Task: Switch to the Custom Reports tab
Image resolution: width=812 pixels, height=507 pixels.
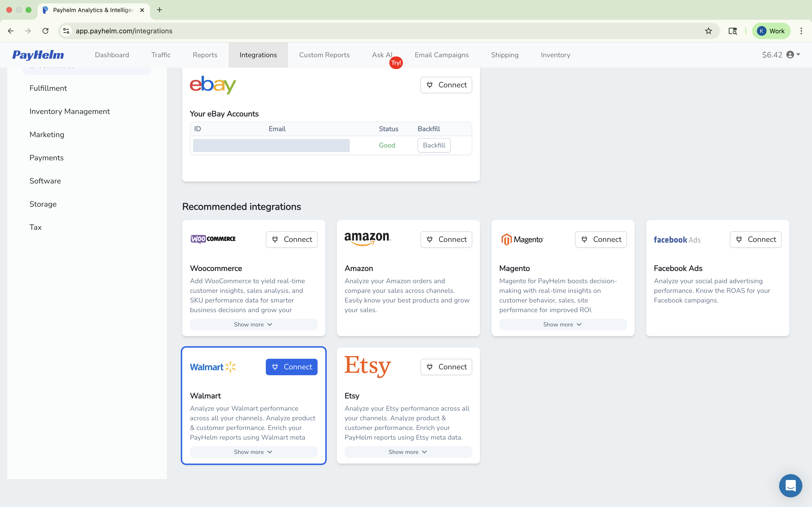Action: pos(324,55)
